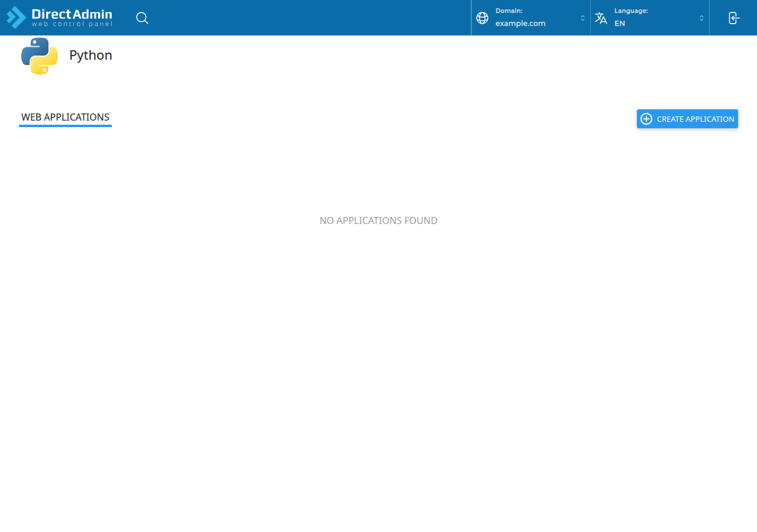Click the logout icon
This screenshot has height=532, width=757.
[734, 18]
